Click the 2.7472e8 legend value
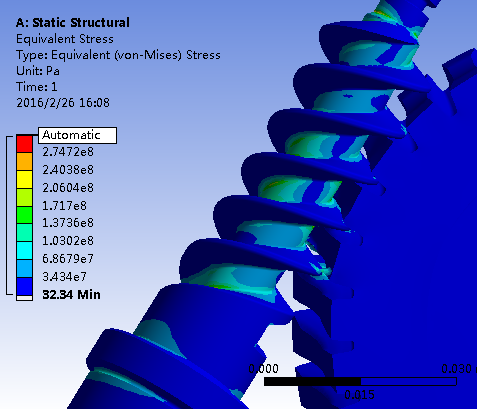This screenshot has height=409, width=477. tap(68, 152)
